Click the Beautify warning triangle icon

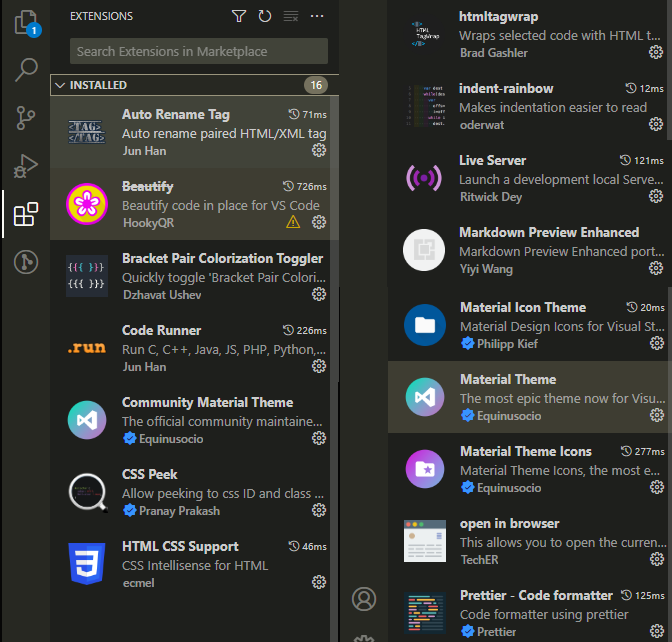pos(293,222)
